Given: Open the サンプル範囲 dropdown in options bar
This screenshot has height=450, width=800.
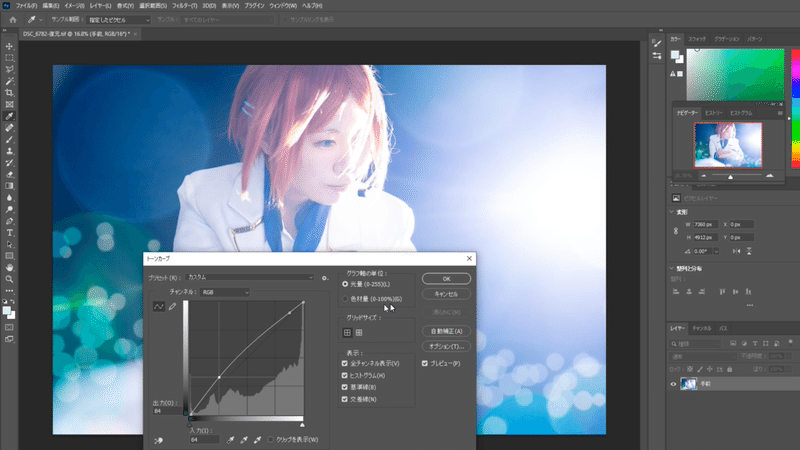Looking at the screenshot, I should tap(119, 20).
